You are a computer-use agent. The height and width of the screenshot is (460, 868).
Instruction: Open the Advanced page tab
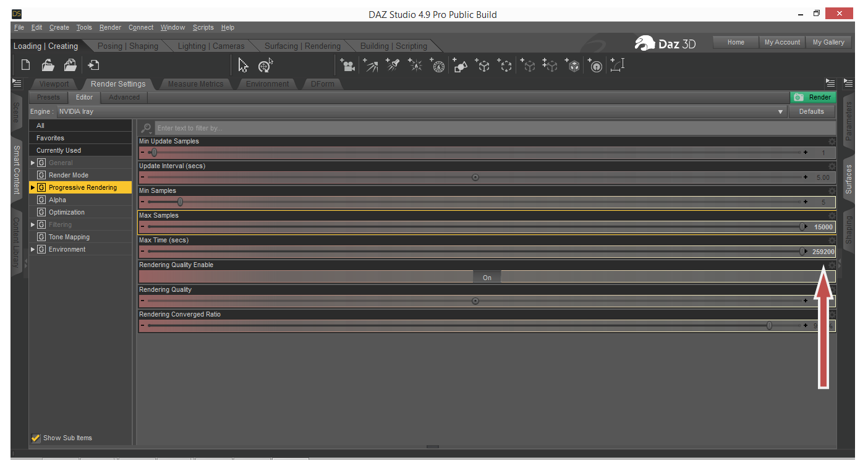[124, 97]
